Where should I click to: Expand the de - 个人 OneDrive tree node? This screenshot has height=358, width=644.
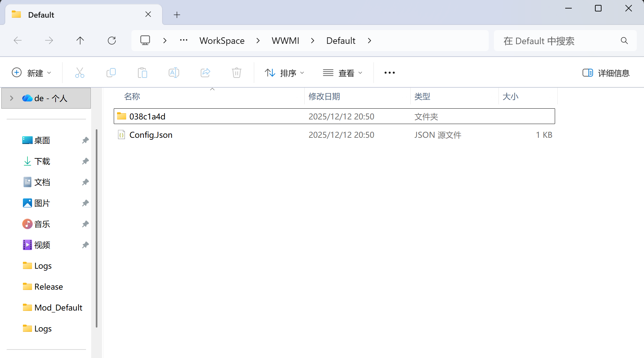pos(12,98)
